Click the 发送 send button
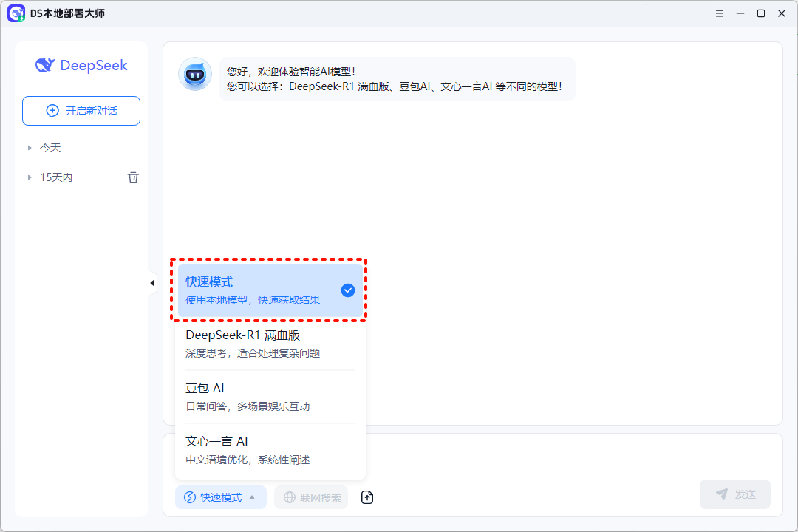The image size is (798, 532). click(x=735, y=494)
